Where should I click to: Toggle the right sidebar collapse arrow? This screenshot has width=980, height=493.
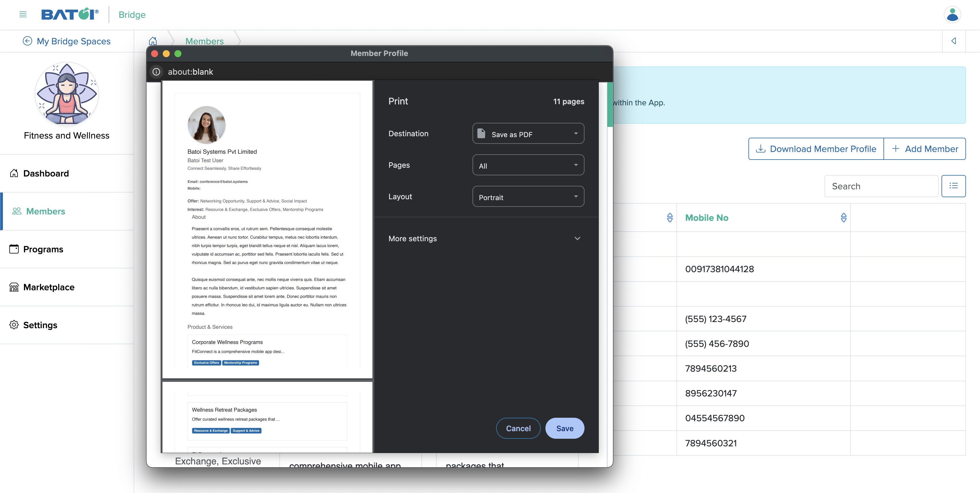tap(954, 41)
